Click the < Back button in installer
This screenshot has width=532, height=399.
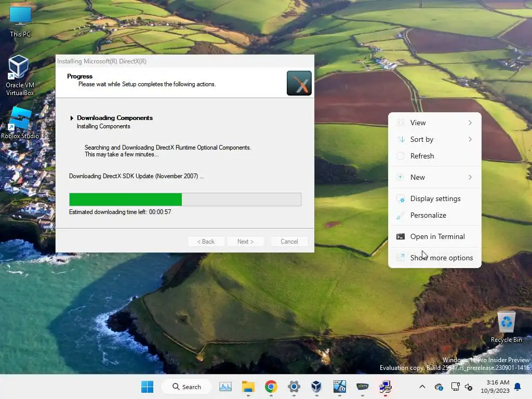coord(206,242)
